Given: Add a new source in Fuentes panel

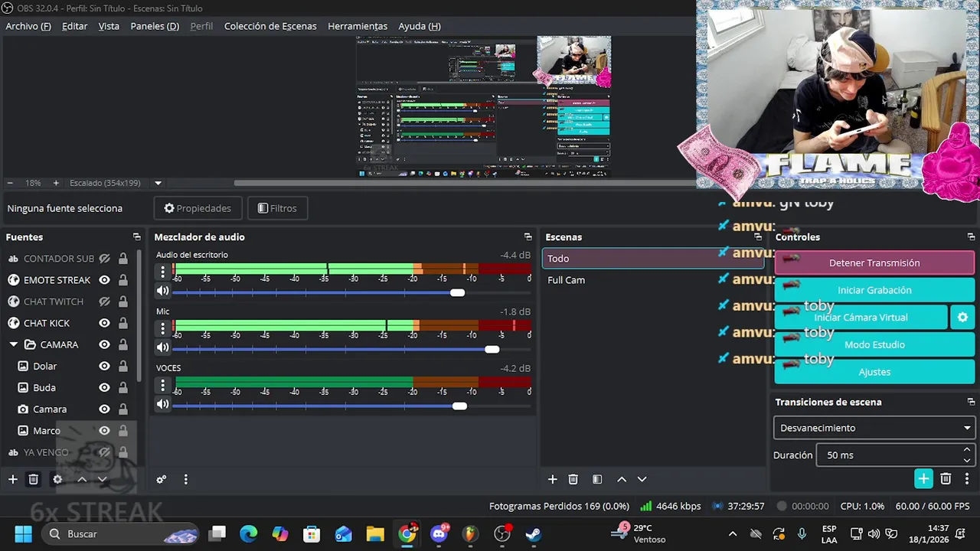Looking at the screenshot, I should click(13, 479).
